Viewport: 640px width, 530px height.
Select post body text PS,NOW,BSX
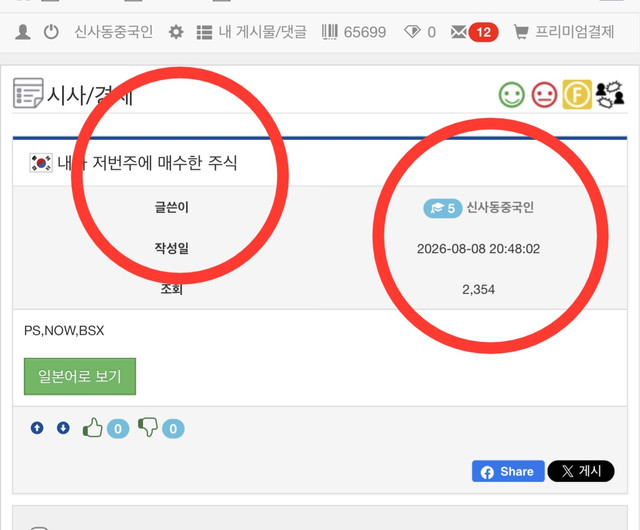(64, 330)
